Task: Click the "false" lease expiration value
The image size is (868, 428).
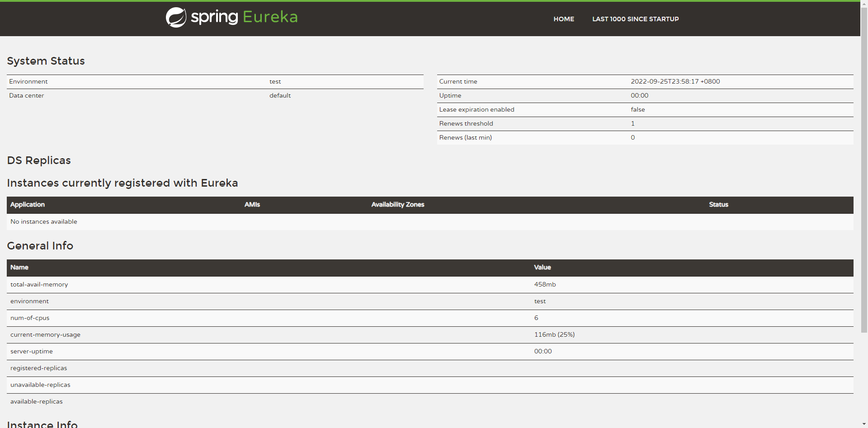Action: click(637, 109)
